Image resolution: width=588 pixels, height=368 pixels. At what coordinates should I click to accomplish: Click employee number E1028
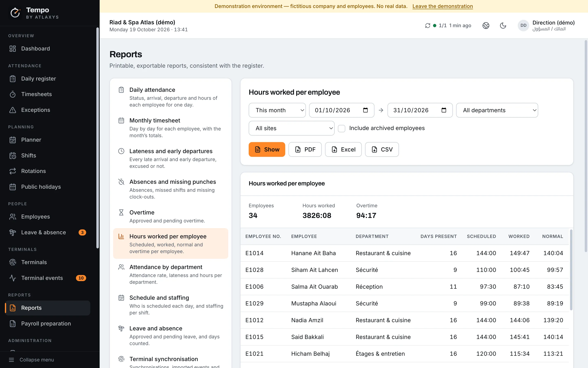[254, 270]
